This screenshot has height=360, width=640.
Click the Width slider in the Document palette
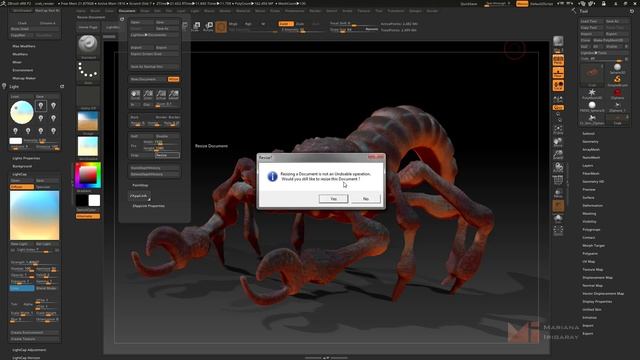click(x=161, y=142)
